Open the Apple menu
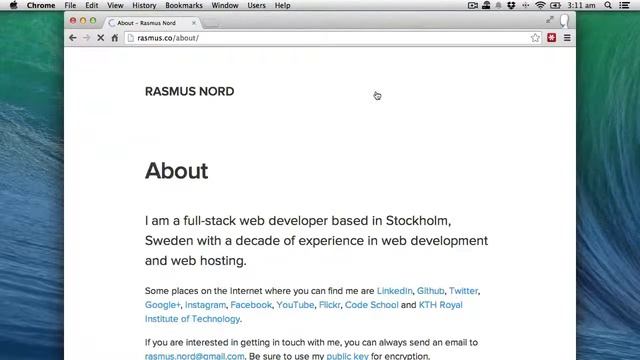 tap(13, 5)
